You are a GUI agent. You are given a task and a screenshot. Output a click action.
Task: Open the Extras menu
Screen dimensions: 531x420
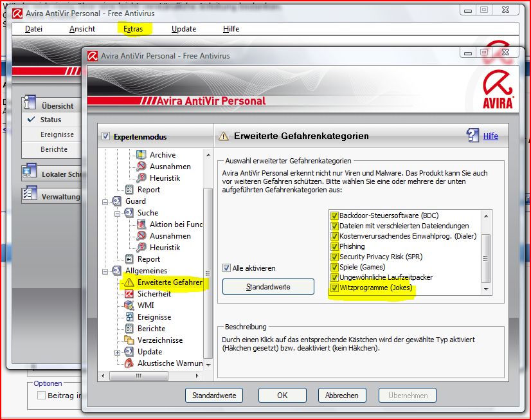[x=133, y=29]
